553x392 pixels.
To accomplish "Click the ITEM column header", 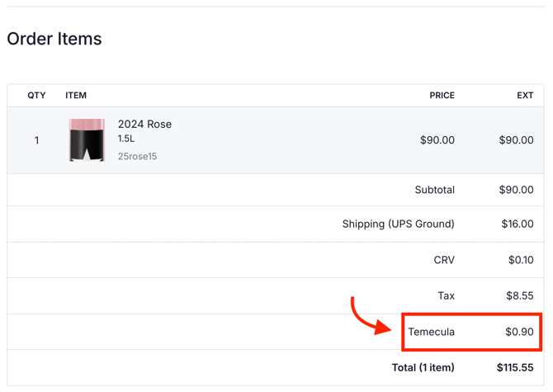I will click(x=76, y=96).
